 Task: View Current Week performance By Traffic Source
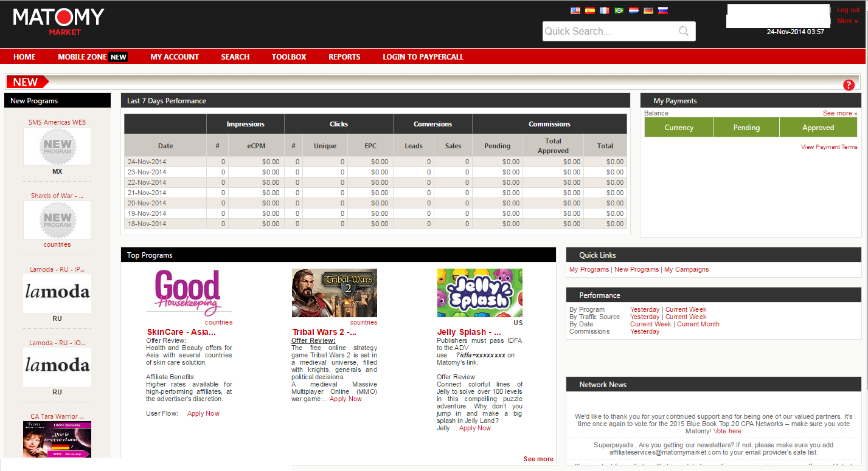(686, 317)
